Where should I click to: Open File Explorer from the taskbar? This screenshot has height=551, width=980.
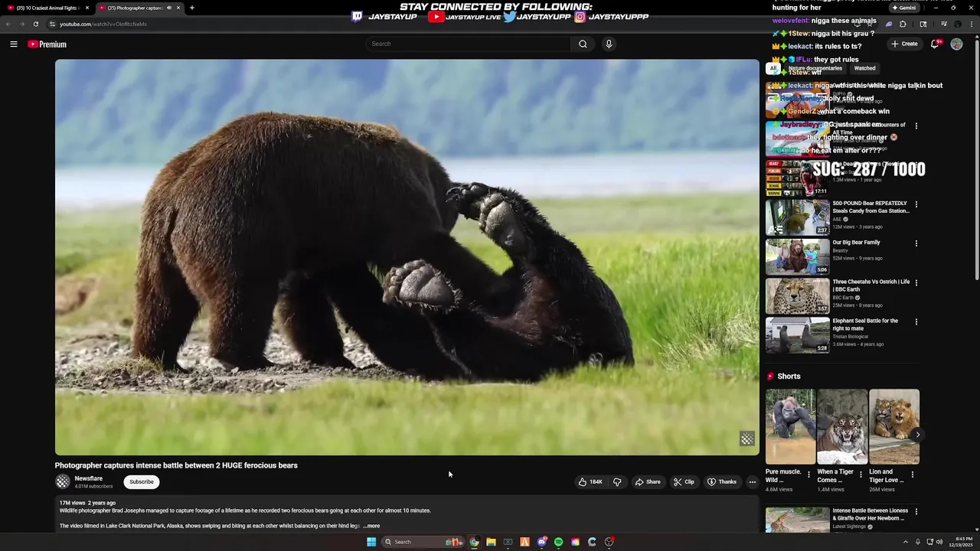point(491,542)
